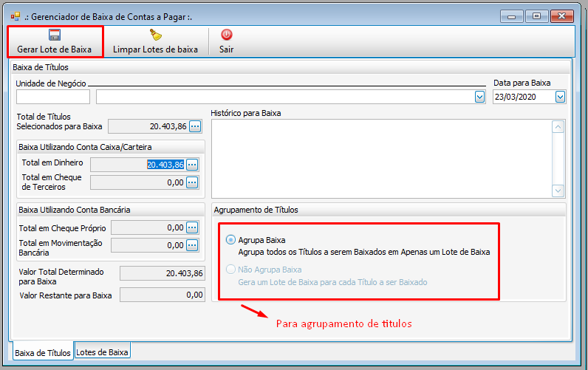Click the Gerar Lote de Baixa save icon
This screenshot has height=370, width=588.
55,35
